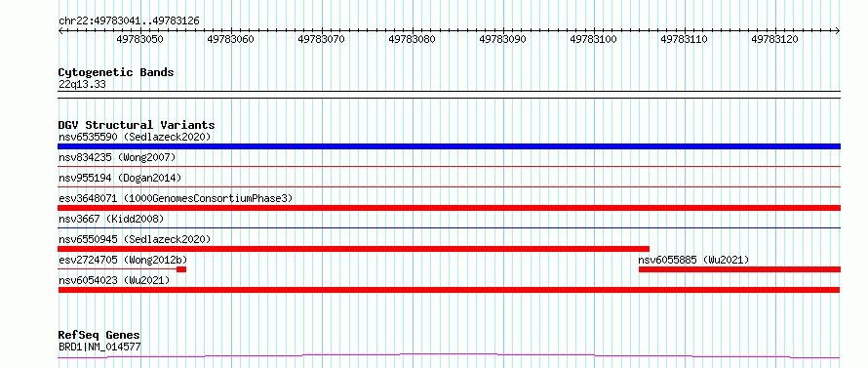Click the nsv6055885 (Wu2021) label
Screen dimensions: 868x368
point(693,260)
